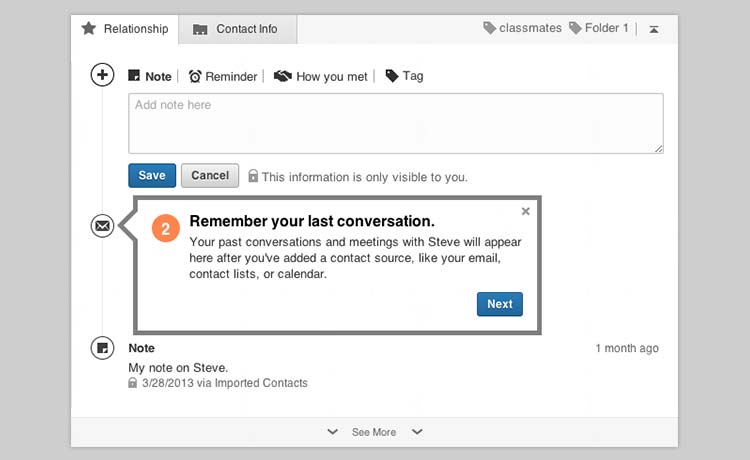This screenshot has height=460, width=750.
Task: Click the lock icon by privacy notice
Action: 253,176
